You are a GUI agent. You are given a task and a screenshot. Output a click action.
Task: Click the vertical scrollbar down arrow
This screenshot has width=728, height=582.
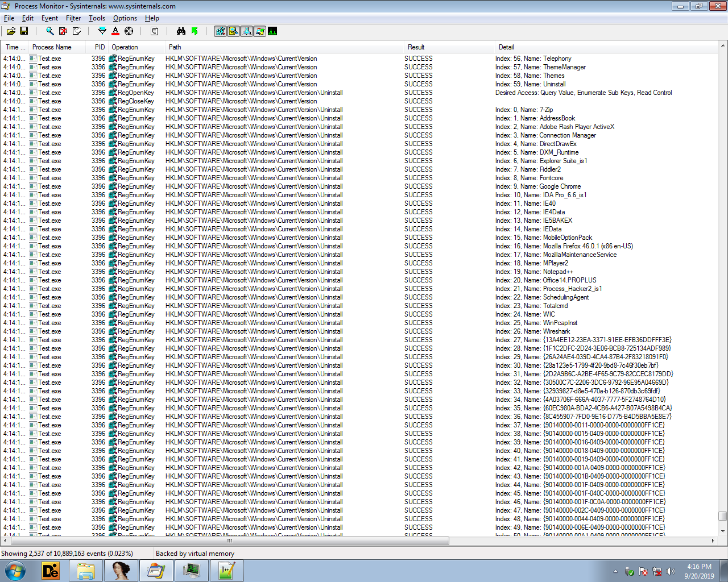(723, 531)
